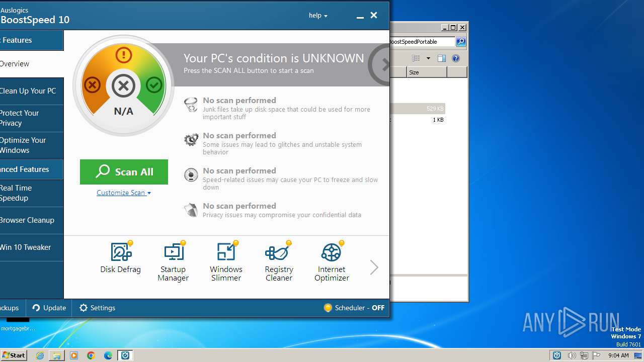Click the system stability gear icon

[191, 139]
